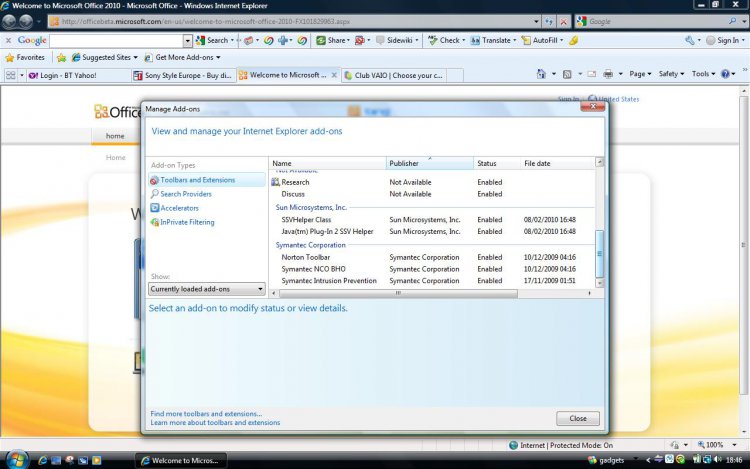
Task: Click the Windows Start orb
Action: tap(17, 460)
